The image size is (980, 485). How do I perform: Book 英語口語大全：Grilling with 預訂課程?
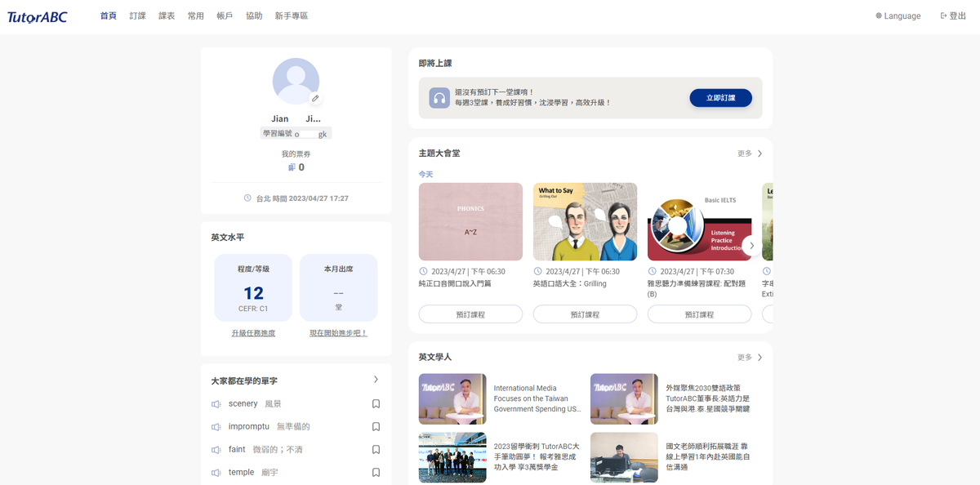(x=585, y=314)
